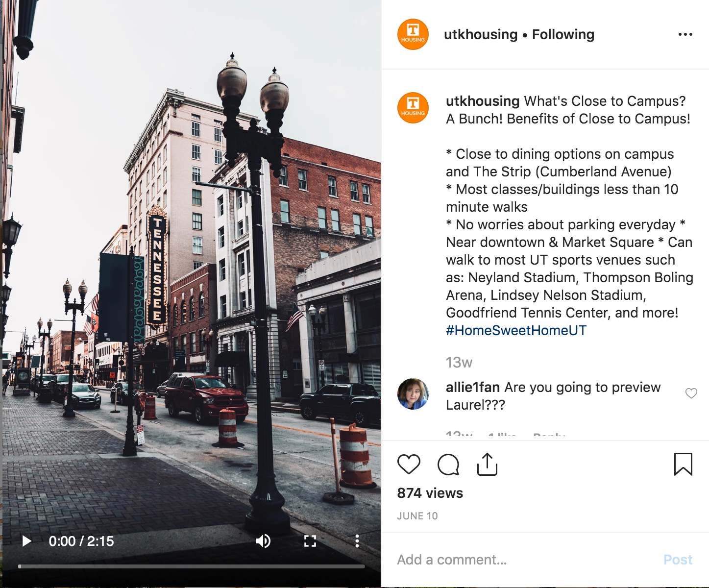Click utkhousing username in header
709x588 pixels.
coord(481,34)
